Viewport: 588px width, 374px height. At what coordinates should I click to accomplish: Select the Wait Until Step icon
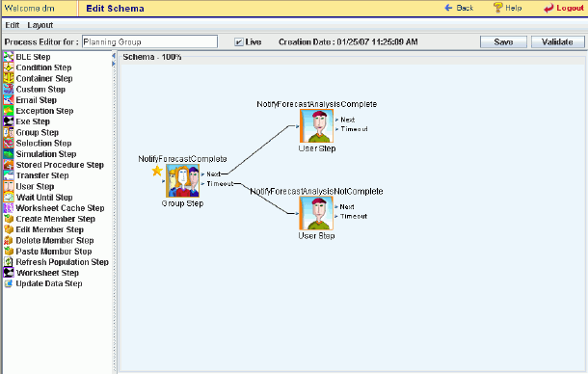9,198
